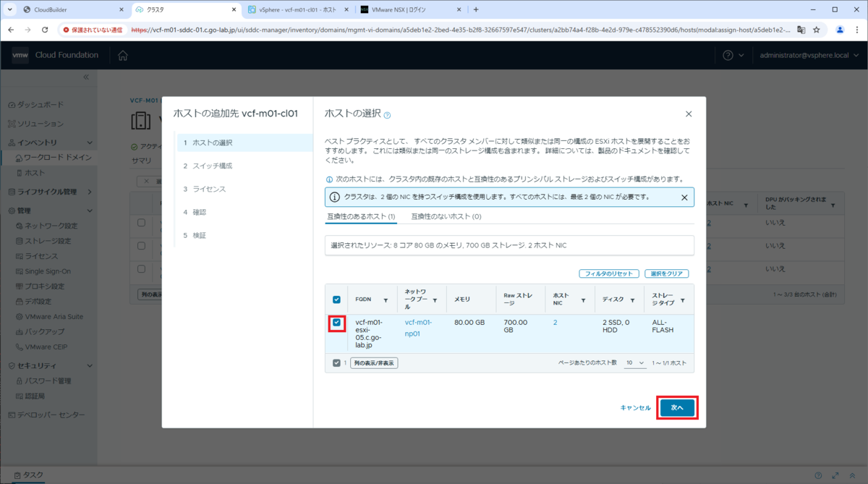Open ワークロード ドメイン in sidebar
This screenshot has width=868, height=484.
point(53,157)
